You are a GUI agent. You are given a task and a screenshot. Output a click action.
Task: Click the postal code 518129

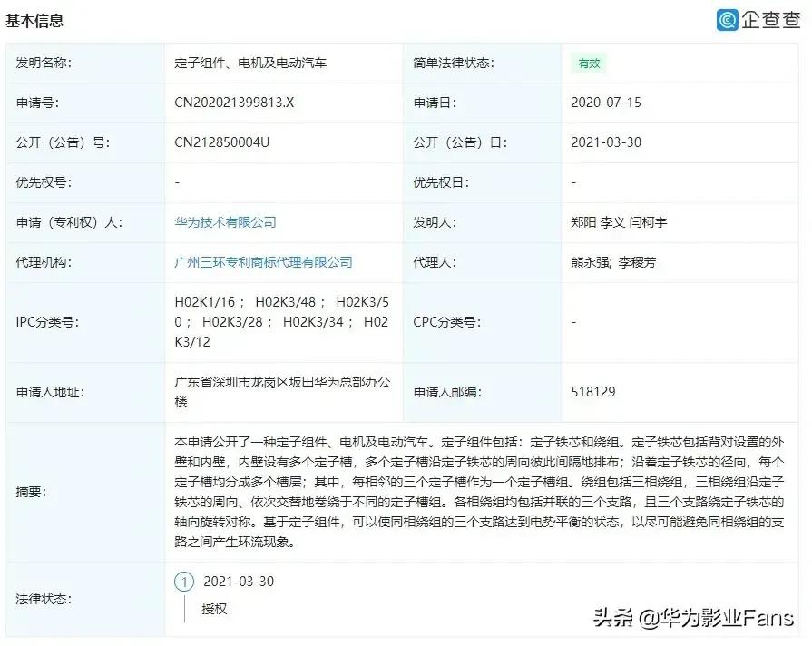tap(593, 392)
